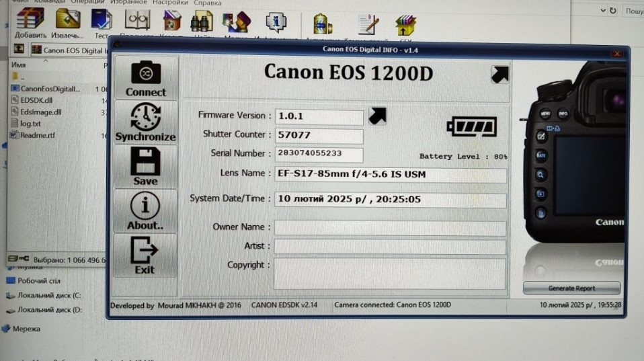The height and width of the screenshot is (361, 644).
Task: Expand Explorer address dropdown chevron at top right
Action: click(603, 11)
